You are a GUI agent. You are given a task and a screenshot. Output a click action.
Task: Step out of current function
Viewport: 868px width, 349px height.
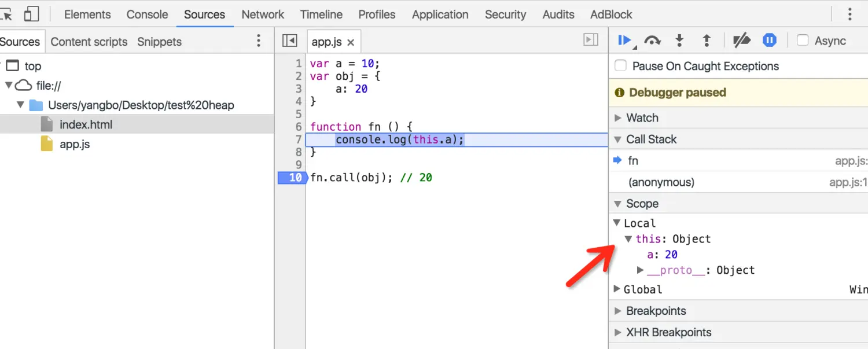(x=707, y=41)
